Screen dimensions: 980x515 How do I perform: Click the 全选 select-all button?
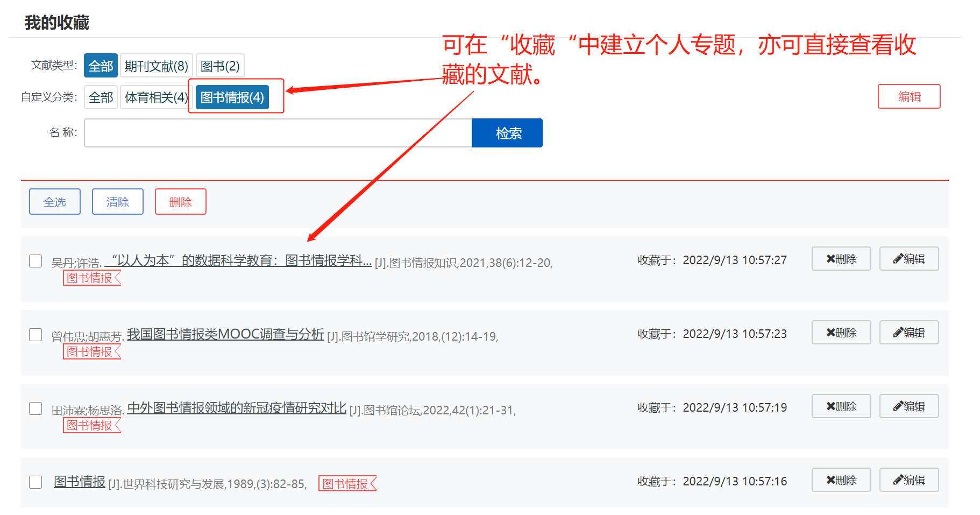(55, 202)
